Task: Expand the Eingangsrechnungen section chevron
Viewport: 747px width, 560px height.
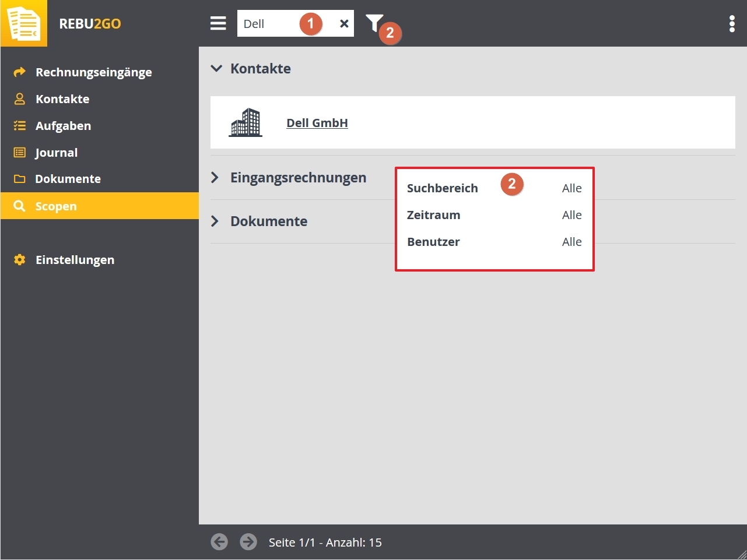Action: click(215, 178)
